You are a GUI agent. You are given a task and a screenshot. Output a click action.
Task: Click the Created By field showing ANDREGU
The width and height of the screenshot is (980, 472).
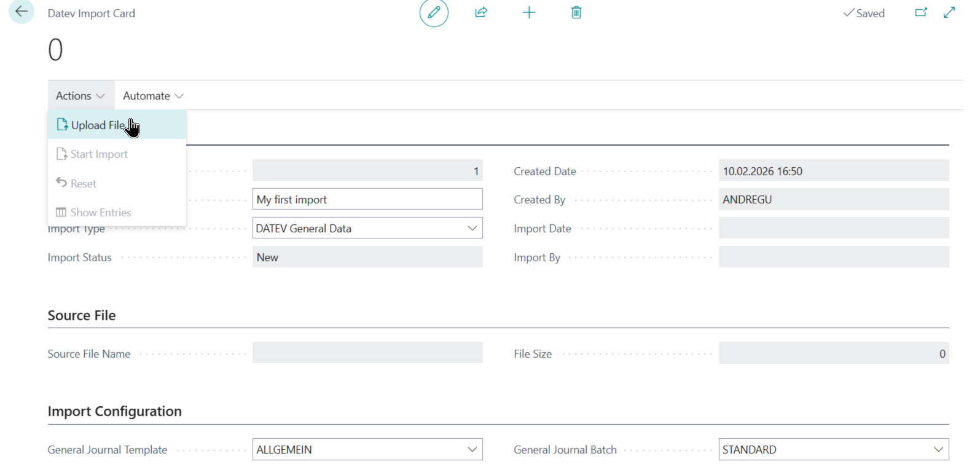pos(833,200)
